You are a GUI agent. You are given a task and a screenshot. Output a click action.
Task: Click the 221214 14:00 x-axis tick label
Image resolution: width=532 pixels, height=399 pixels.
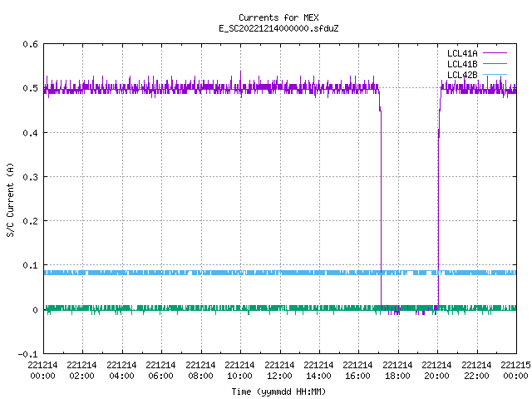coord(318,371)
